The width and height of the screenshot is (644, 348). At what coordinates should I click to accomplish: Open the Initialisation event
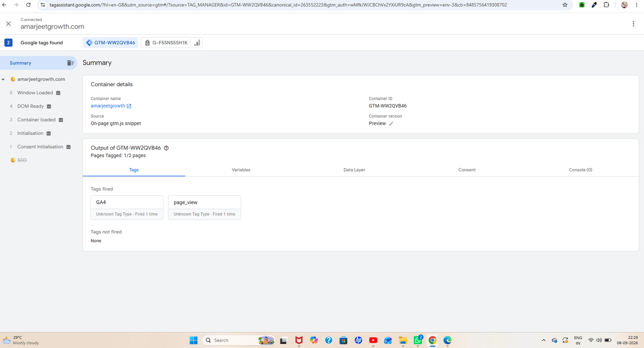tap(30, 133)
